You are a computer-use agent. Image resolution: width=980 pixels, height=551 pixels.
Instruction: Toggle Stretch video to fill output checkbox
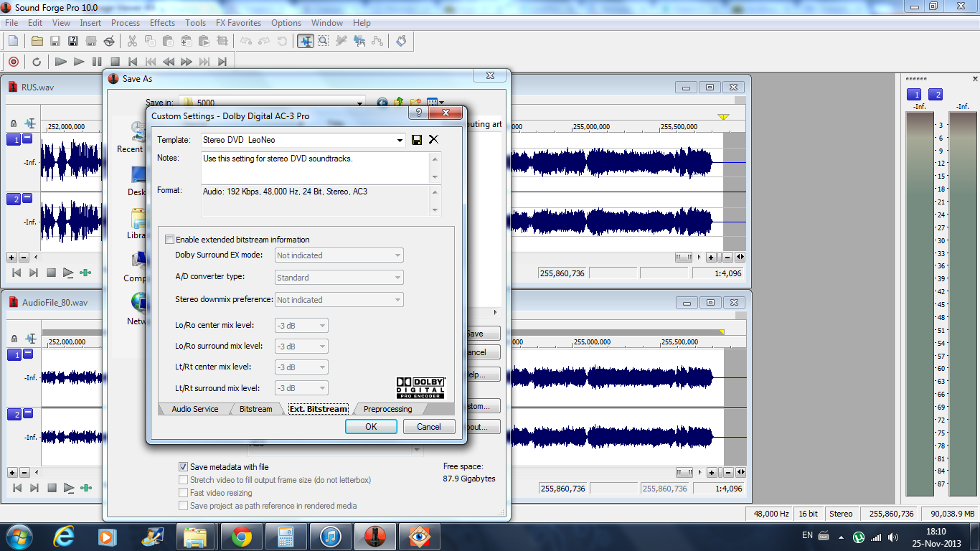pos(183,480)
